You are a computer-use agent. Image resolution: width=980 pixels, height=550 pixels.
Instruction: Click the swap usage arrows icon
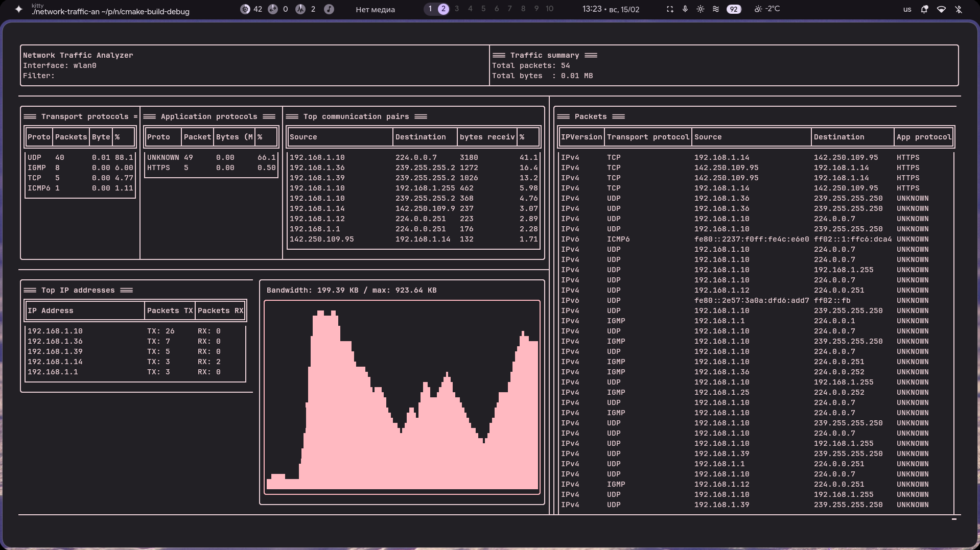pos(273,9)
